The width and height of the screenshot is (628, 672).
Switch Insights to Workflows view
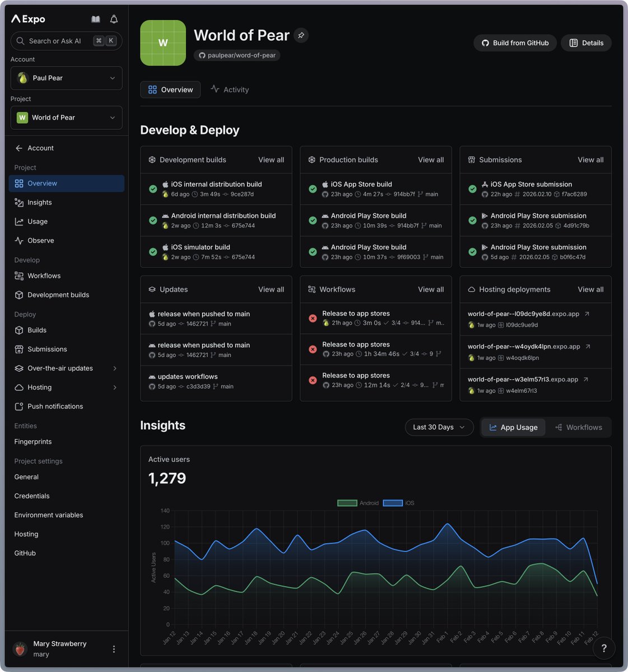click(x=578, y=427)
